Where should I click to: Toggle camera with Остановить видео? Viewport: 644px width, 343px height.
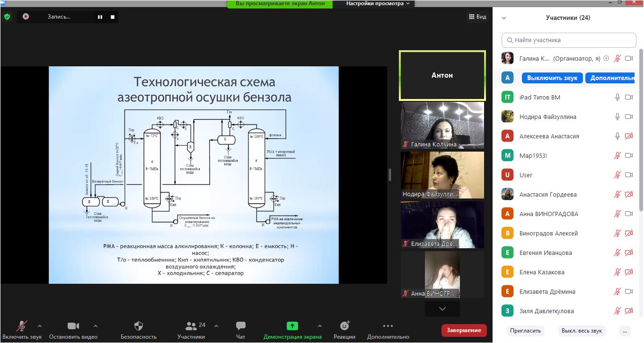coord(73,326)
